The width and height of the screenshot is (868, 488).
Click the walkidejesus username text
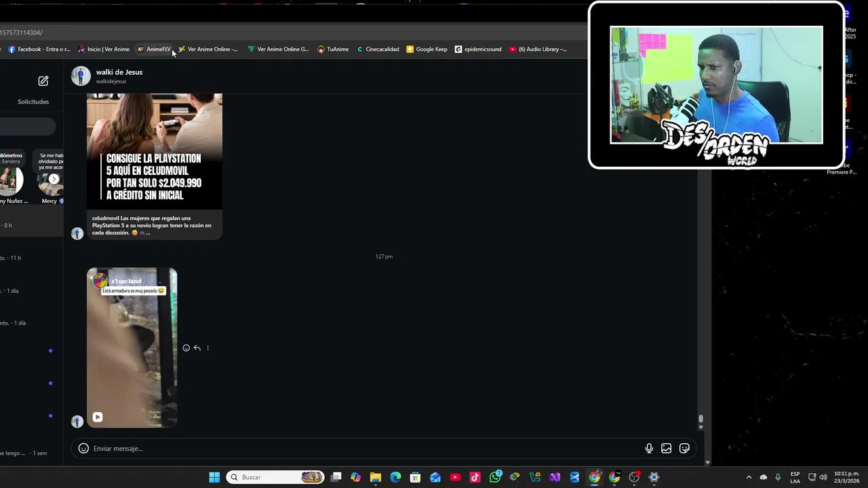click(x=111, y=81)
